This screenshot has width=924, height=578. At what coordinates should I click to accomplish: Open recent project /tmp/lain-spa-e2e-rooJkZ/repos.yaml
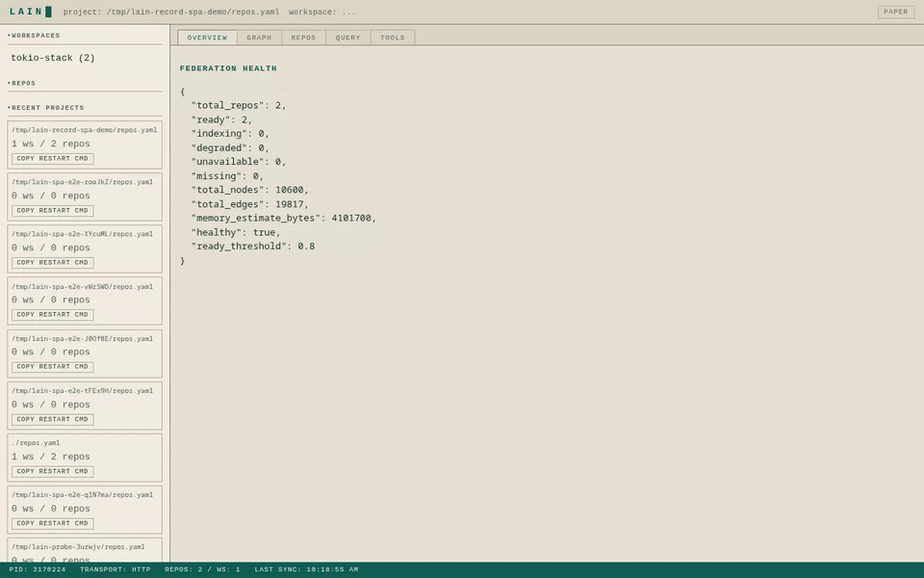82,182
